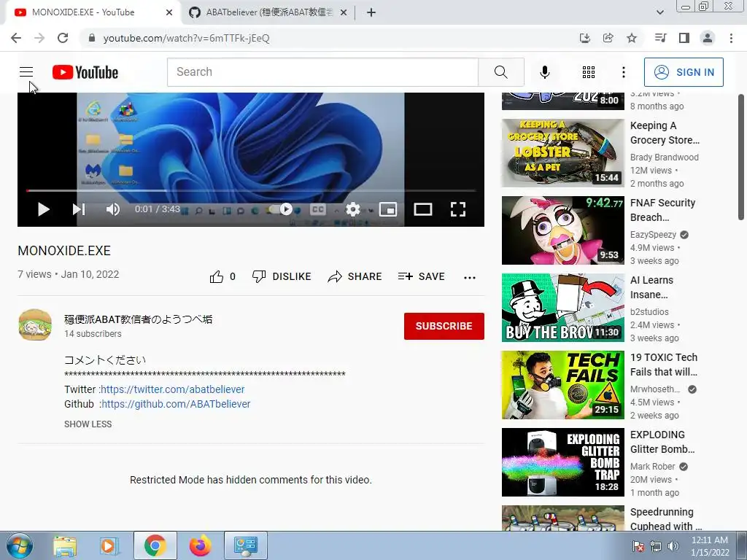Open the media control toolbar icon

[x=660, y=38]
